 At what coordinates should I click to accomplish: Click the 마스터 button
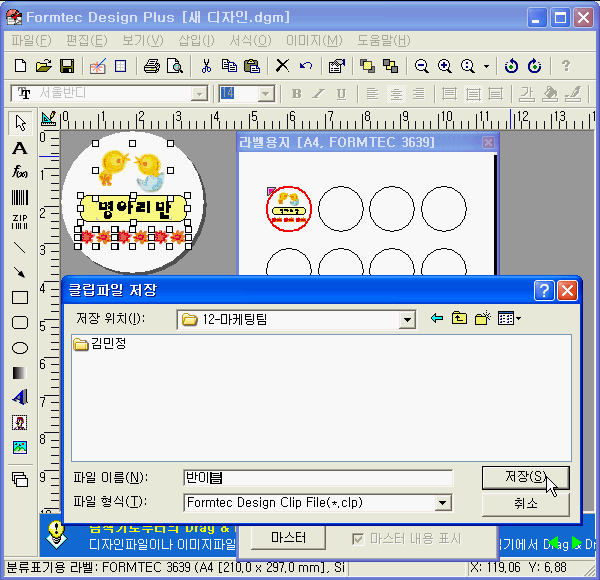[x=289, y=538]
